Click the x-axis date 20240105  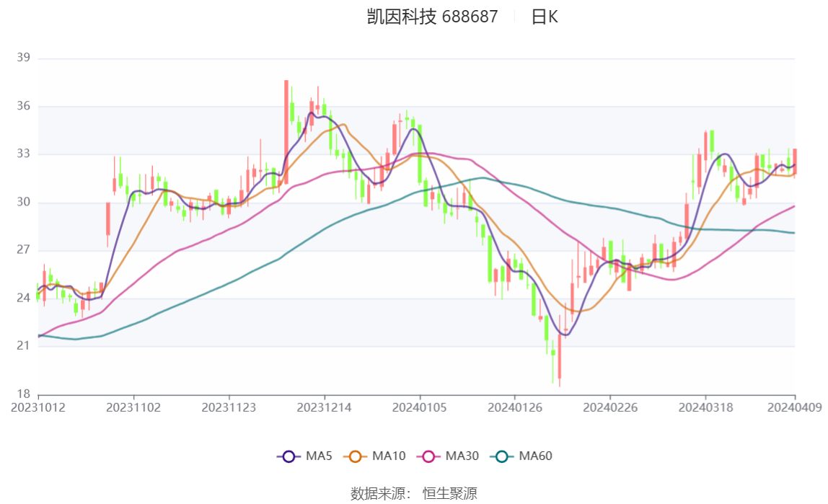coord(419,408)
